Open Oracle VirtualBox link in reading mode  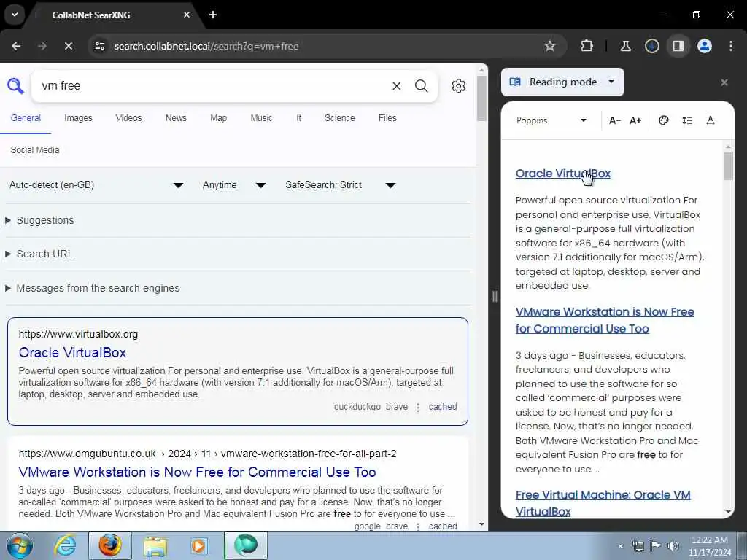pos(562,174)
